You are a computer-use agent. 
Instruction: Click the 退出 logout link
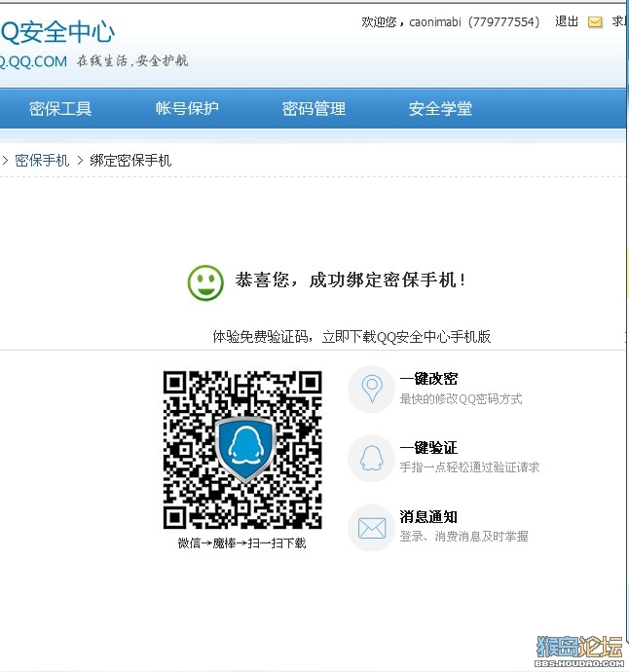coord(567,21)
